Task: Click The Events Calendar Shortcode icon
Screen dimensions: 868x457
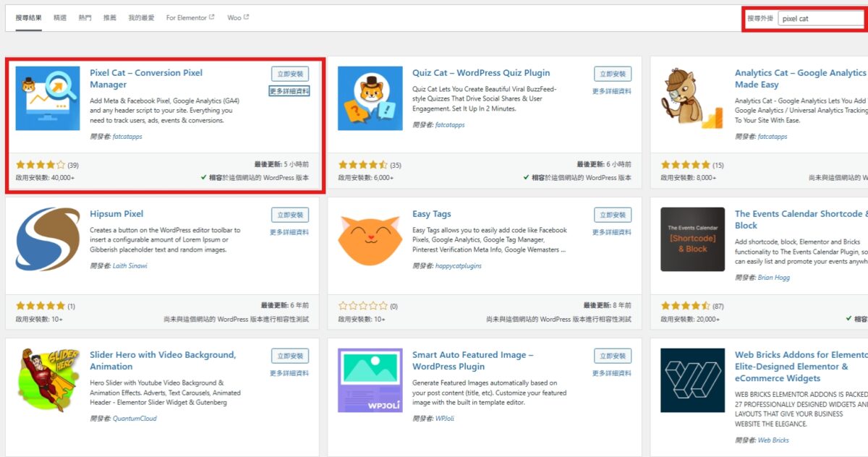Action: 692,239
